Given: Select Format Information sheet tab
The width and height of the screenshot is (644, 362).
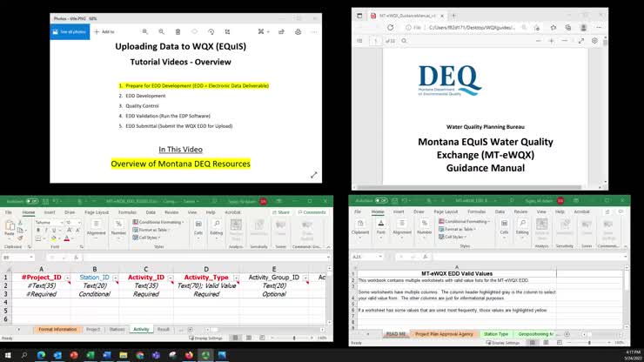Looking at the screenshot, I should [57, 330].
